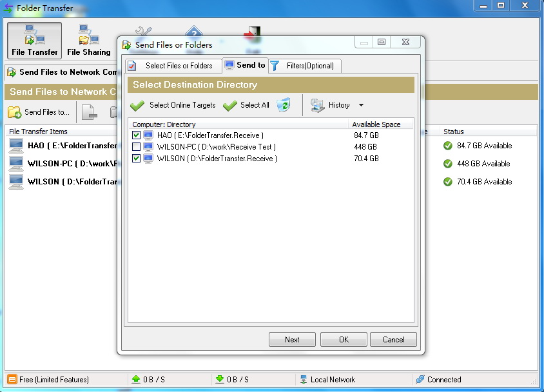Click the WILSON-PC row computer icon in dialog
This screenshot has width=544, height=392.
click(x=148, y=147)
